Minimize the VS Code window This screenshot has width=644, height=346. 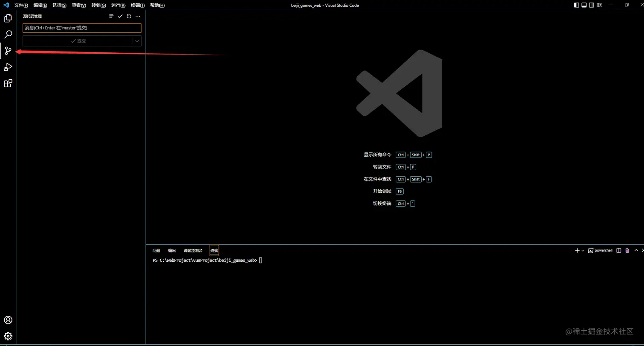click(611, 5)
